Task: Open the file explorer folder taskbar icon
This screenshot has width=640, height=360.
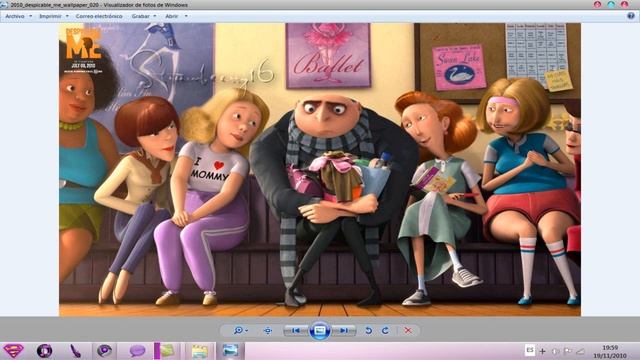Action: coord(200,351)
